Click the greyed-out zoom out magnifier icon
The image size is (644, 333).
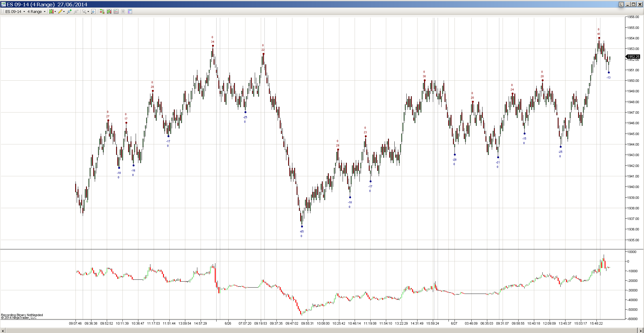pyautogui.click(x=76, y=11)
